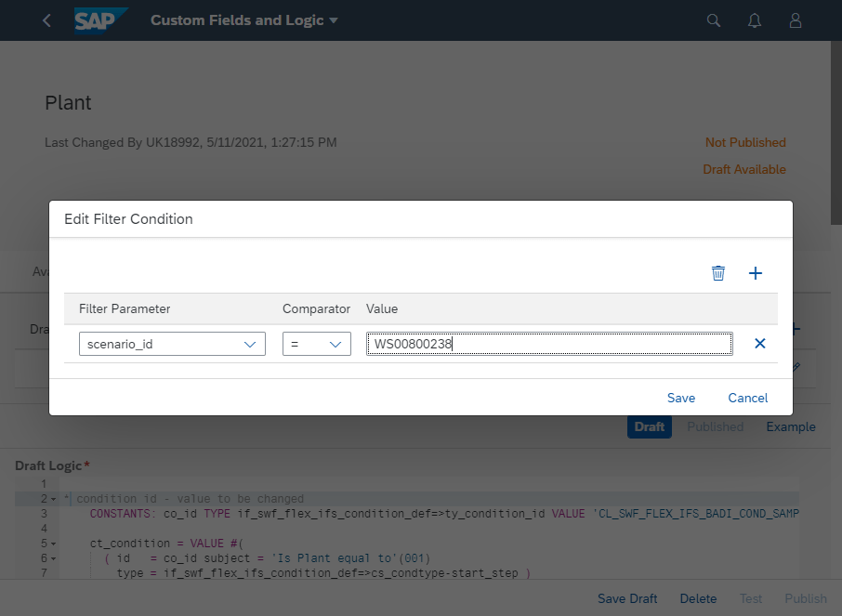Open the user profile icon
Image resolution: width=842 pixels, height=616 pixels.
(x=795, y=20)
